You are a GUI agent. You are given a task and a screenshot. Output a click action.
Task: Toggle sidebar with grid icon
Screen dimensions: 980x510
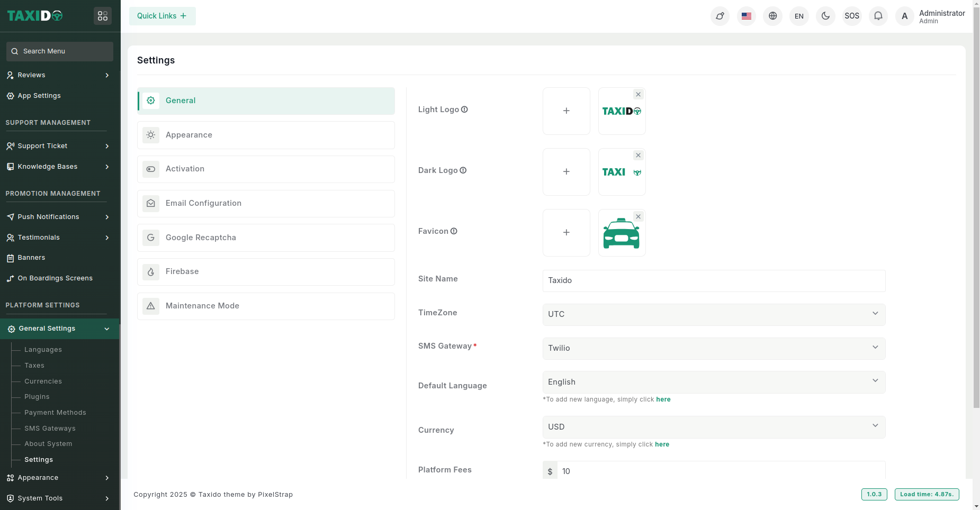(103, 16)
